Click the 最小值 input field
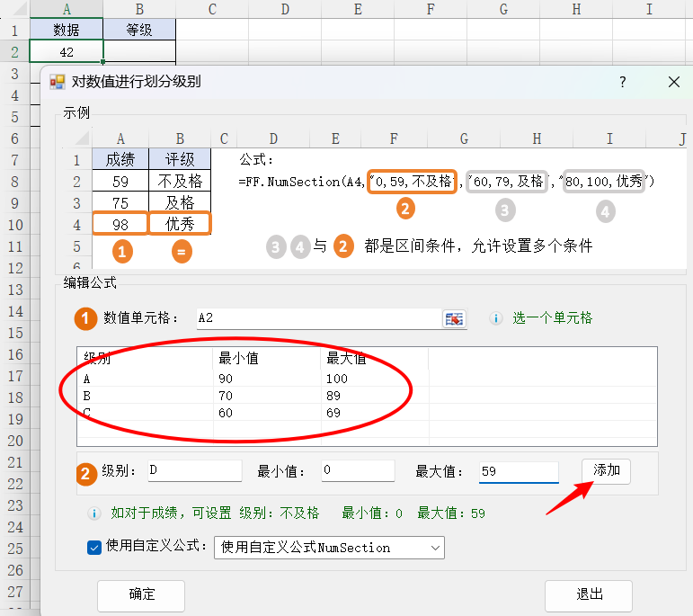This screenshot has width=693, height=616. pos(358,471)
